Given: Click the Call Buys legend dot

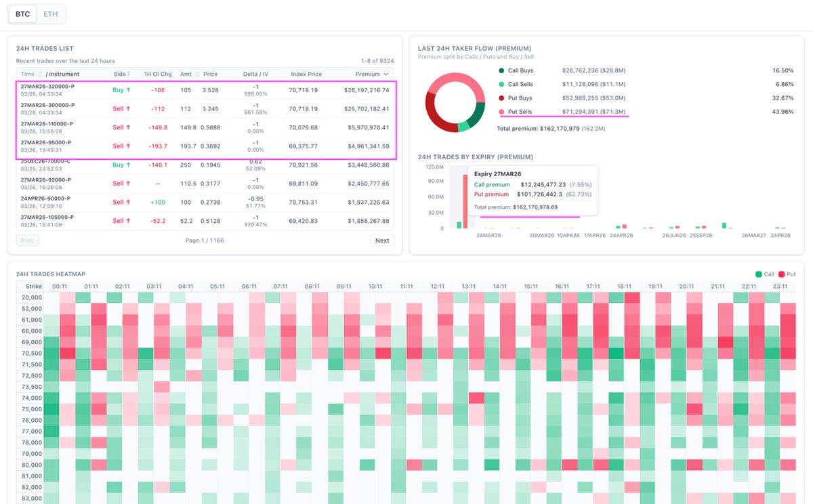Looking at the screenshot, I should [501, 70].
